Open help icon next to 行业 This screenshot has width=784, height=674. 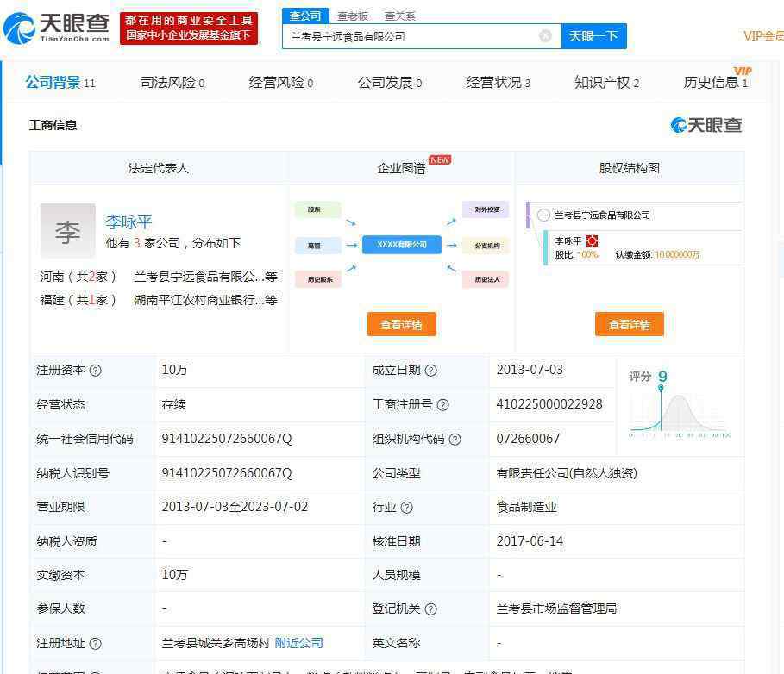coord(406,508)
